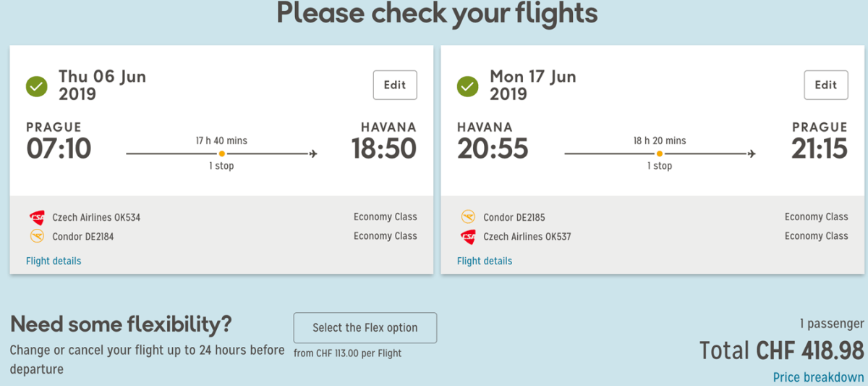Viewport: 868px width, 386px height.
Task: Click the green checkmark beside Mon 17 Jun
Action: click(x=468, y=87)
